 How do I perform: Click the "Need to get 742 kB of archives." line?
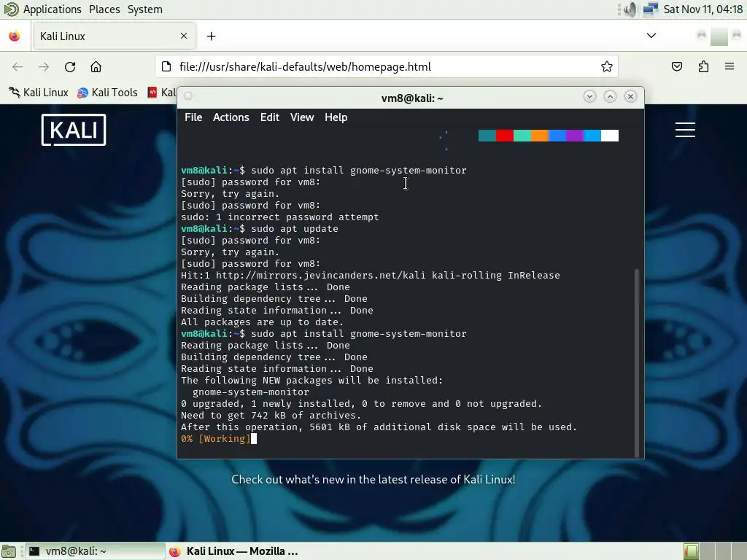pos(271,415)
